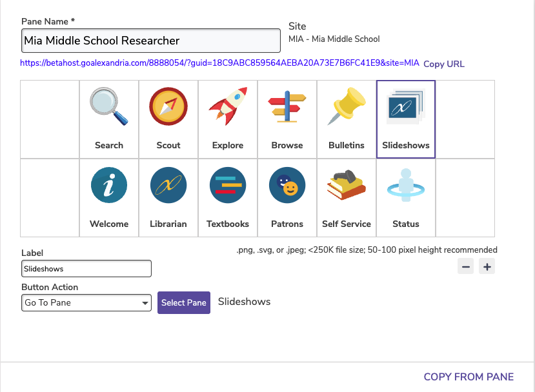Select the Self Service books icon
This screenshot has width=535, height=392.
(x=346, y=186)
